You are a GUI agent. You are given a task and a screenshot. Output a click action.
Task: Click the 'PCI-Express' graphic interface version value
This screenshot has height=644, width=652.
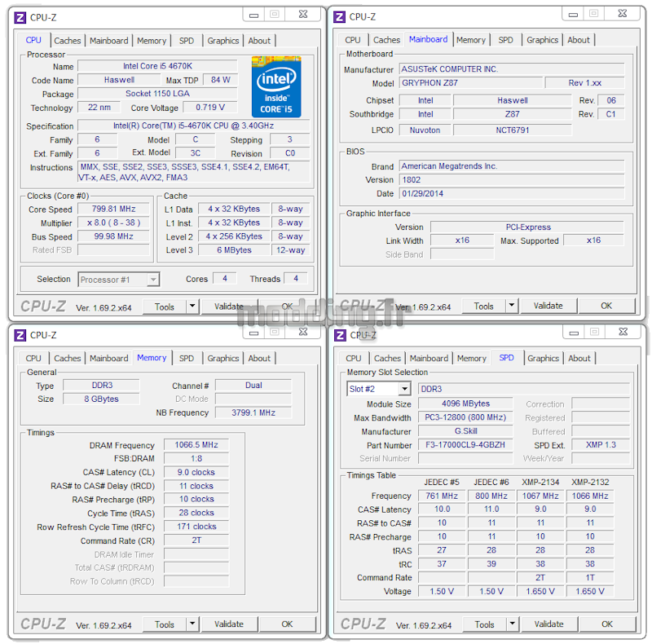(x=527, y=227)
